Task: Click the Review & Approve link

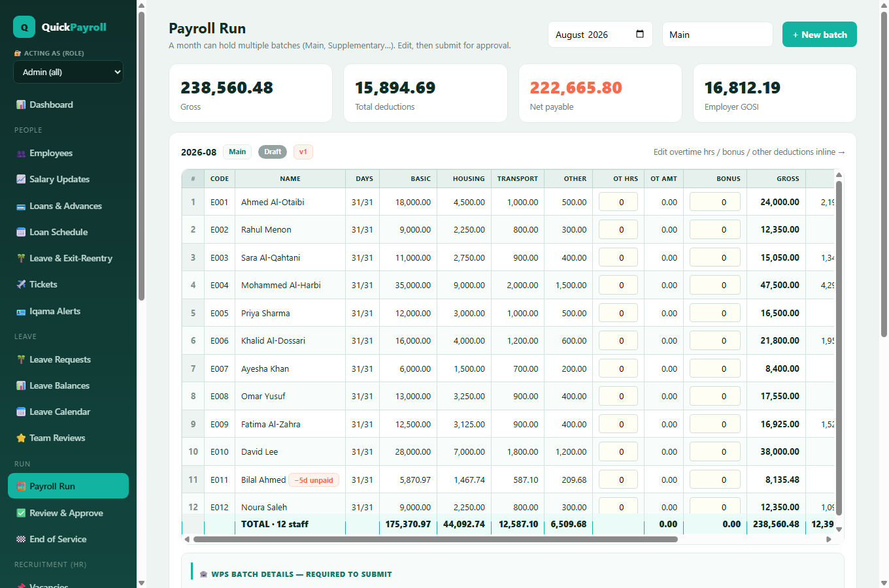Action: (68, 513)
